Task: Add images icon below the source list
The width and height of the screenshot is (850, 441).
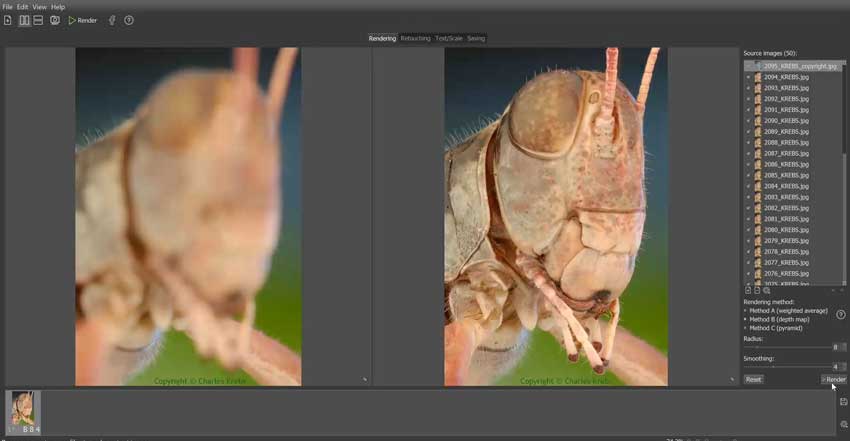Action: (748, 291)
